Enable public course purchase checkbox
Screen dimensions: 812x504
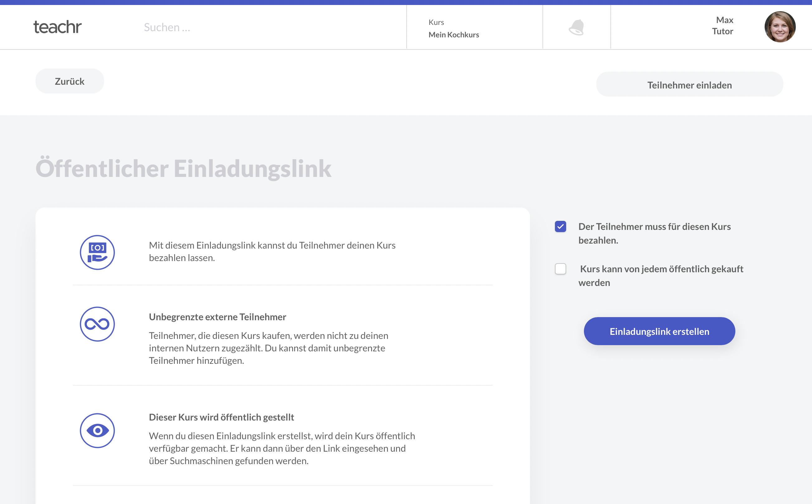(x=560, y=269)
